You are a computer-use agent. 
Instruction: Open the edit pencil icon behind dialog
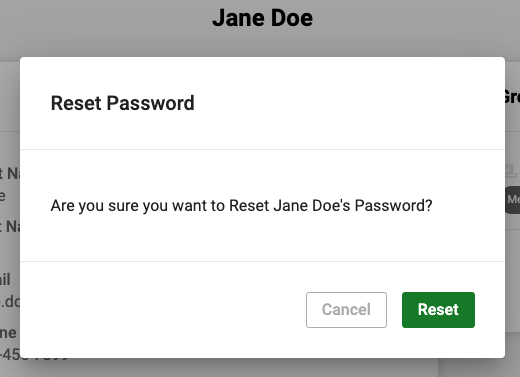click(510, 171)
